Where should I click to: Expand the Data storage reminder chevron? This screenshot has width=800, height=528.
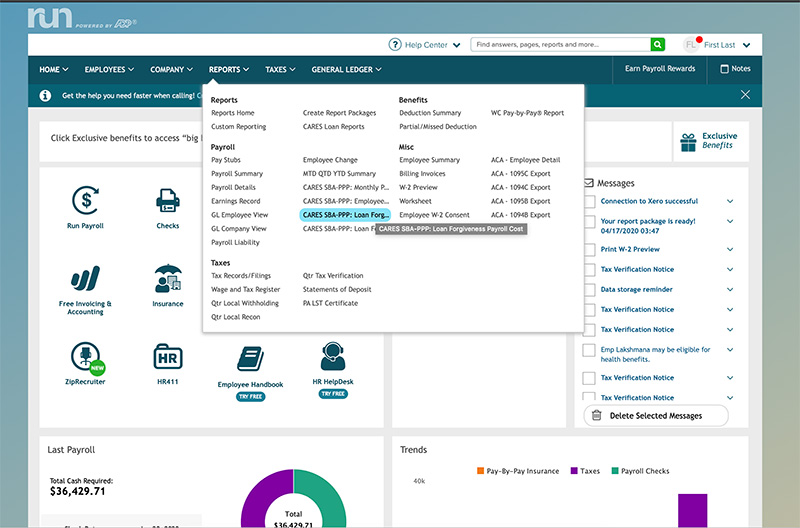(x=730, y=289)
